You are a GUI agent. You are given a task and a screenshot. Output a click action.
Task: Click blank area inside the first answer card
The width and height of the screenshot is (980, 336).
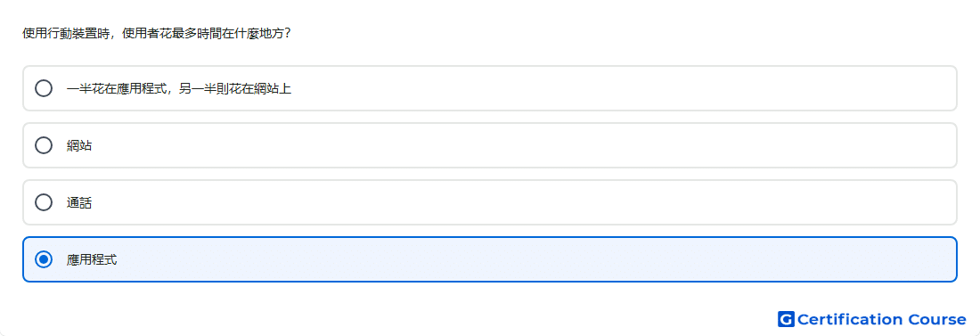click(625, 88)
